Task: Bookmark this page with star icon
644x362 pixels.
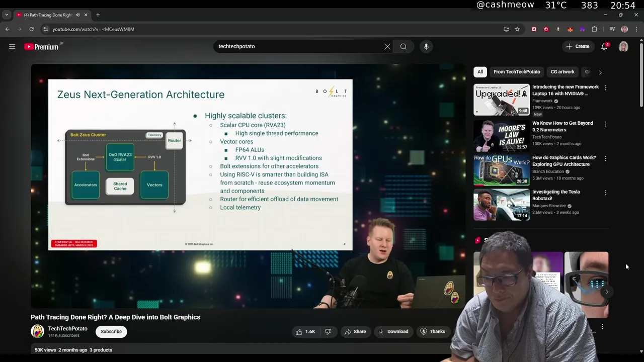Action: (x=517, y=29)
